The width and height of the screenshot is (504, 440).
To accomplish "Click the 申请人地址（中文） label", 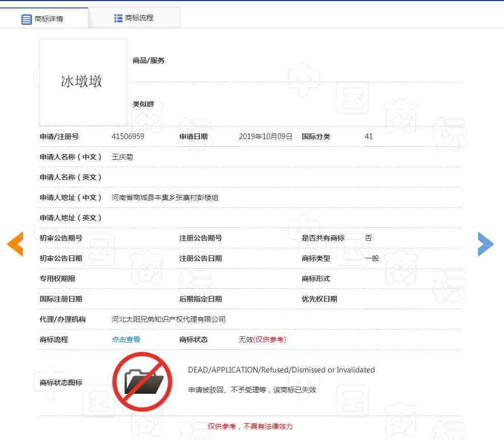I will point(71,197).
